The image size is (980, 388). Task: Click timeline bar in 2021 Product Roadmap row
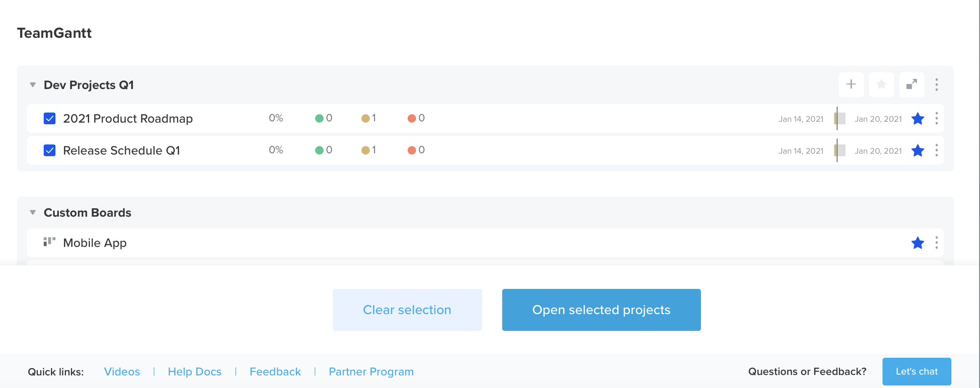[x=840, y=118]
